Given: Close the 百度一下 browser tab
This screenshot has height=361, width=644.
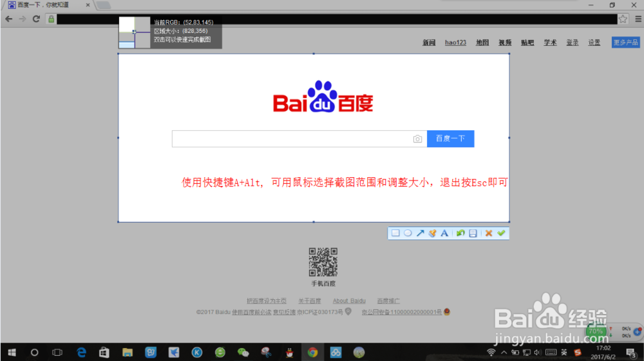Looking at the screenshot, I should pos(88,5).
